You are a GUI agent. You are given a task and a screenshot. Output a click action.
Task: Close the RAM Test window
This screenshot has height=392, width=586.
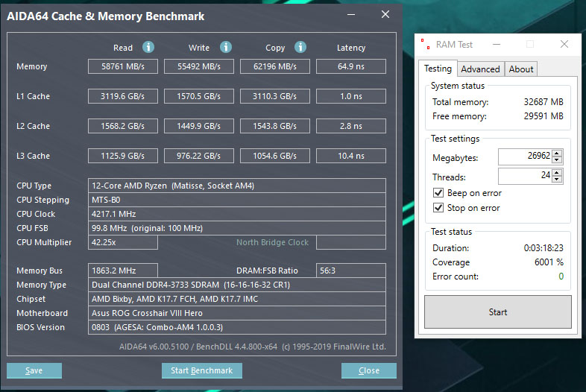pyautogui.click(x=564, y=44)
